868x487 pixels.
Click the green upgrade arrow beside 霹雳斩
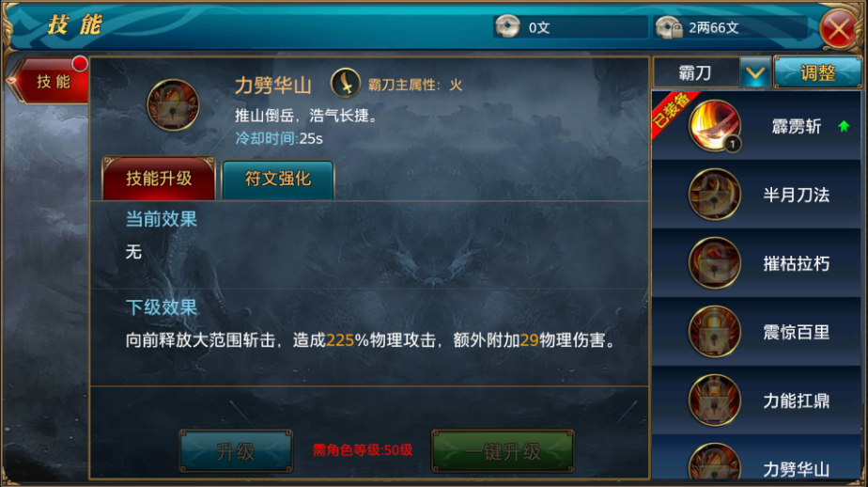point(844,126)
